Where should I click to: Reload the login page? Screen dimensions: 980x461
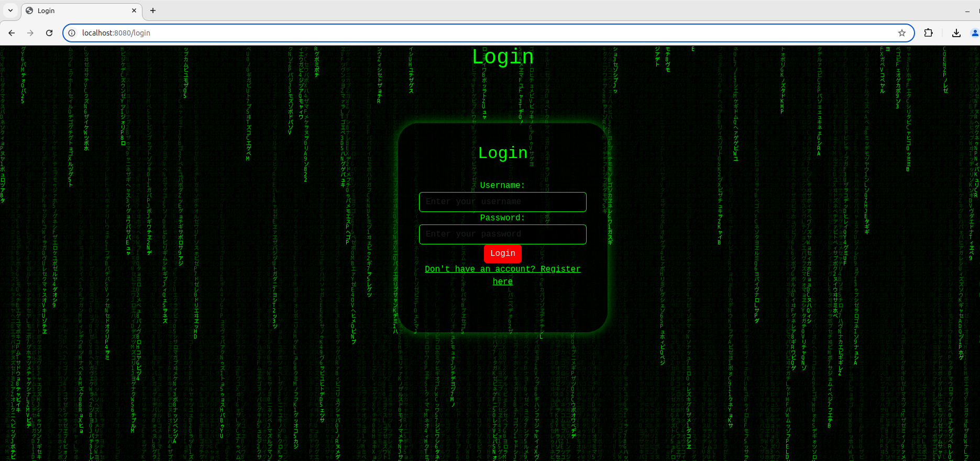pyautogui.click(x=49, y=33)
